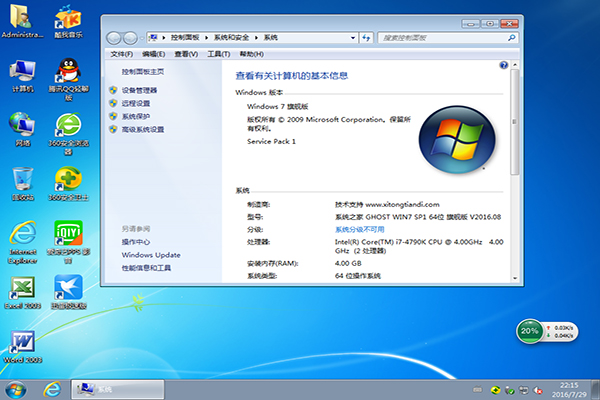
Task: Click in the control panel search box
Action: [x=443, y=38]
